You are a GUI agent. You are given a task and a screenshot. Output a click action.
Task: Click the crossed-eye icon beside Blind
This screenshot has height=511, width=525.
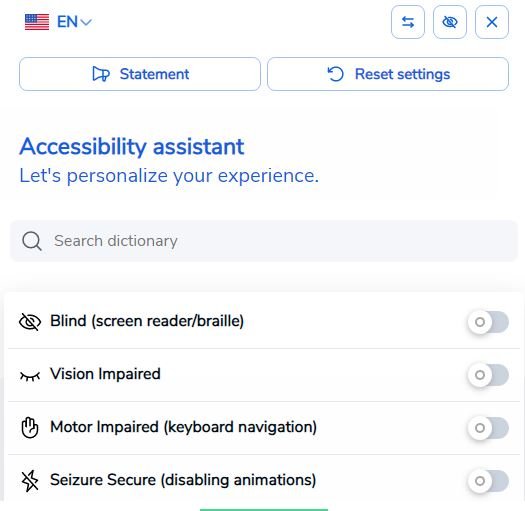tap(30, 322)
